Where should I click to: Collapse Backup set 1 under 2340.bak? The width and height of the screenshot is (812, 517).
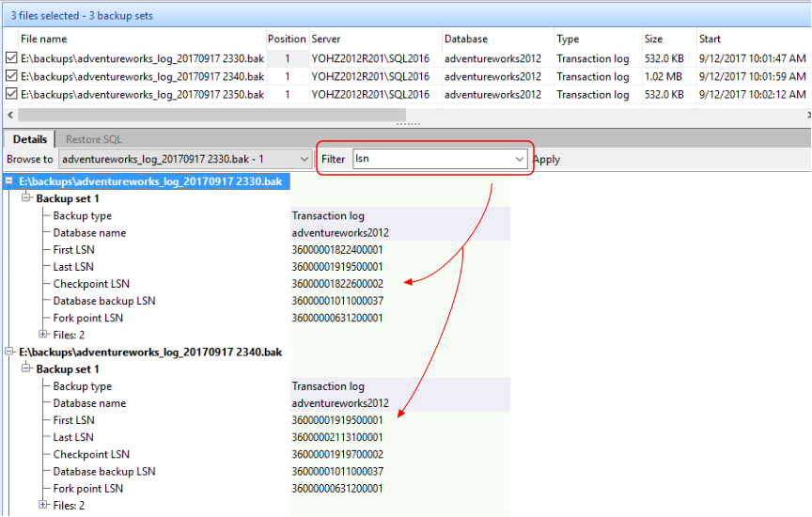tap(26, 368)
